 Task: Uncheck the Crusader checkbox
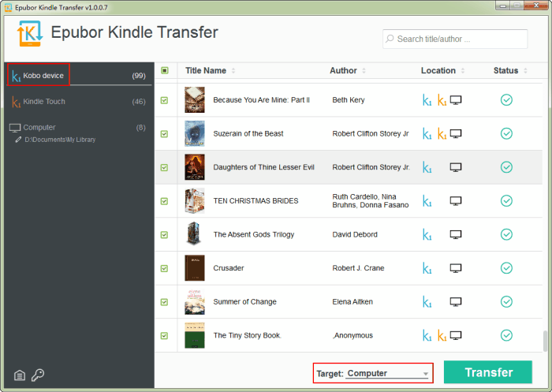click(x=164, y=269)
